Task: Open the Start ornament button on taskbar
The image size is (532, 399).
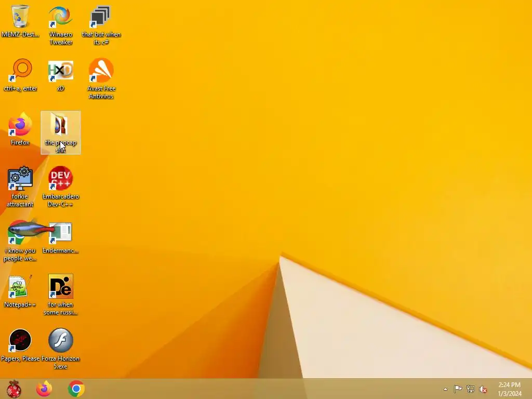Action: click(14, 389)
